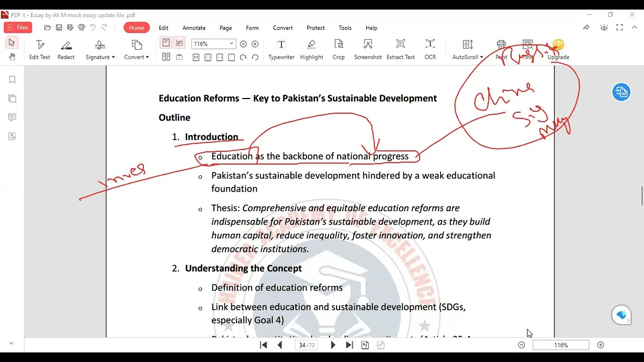Viewport: 644px width, 362px height.
Task: Open the Annotate tab
Action: (x=194, y=28)
